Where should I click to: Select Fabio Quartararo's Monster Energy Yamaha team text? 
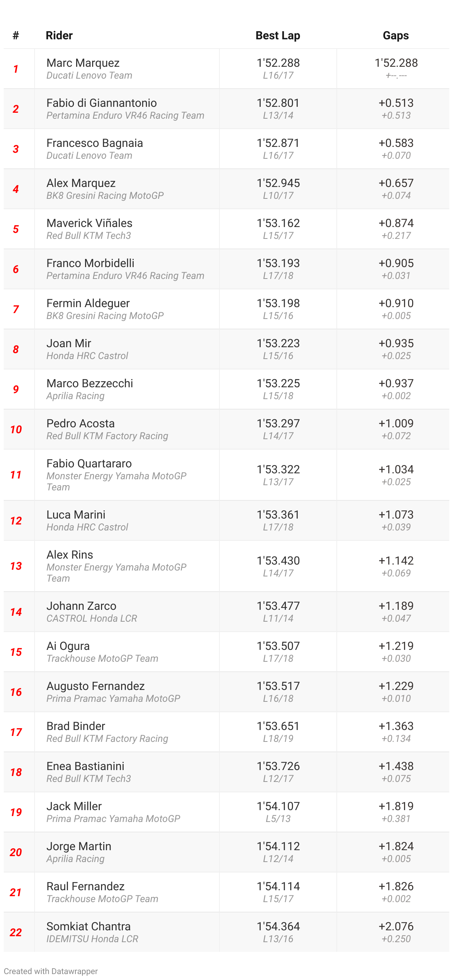click(x=117, y=481)
